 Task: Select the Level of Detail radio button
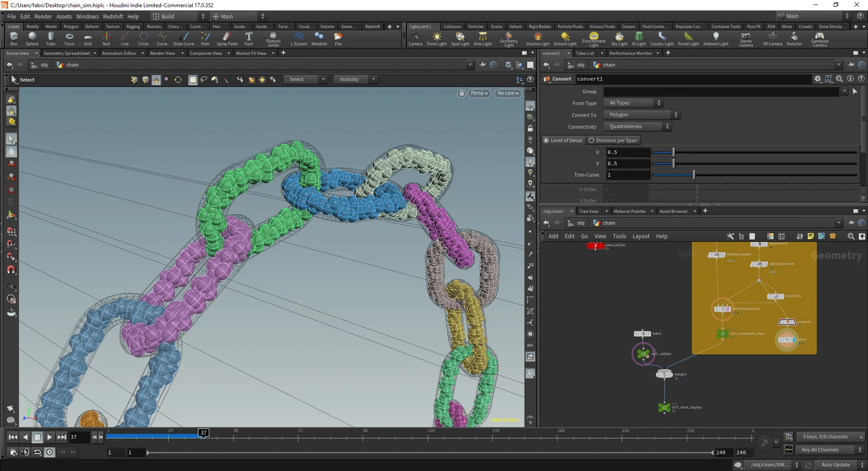point(546,140)
